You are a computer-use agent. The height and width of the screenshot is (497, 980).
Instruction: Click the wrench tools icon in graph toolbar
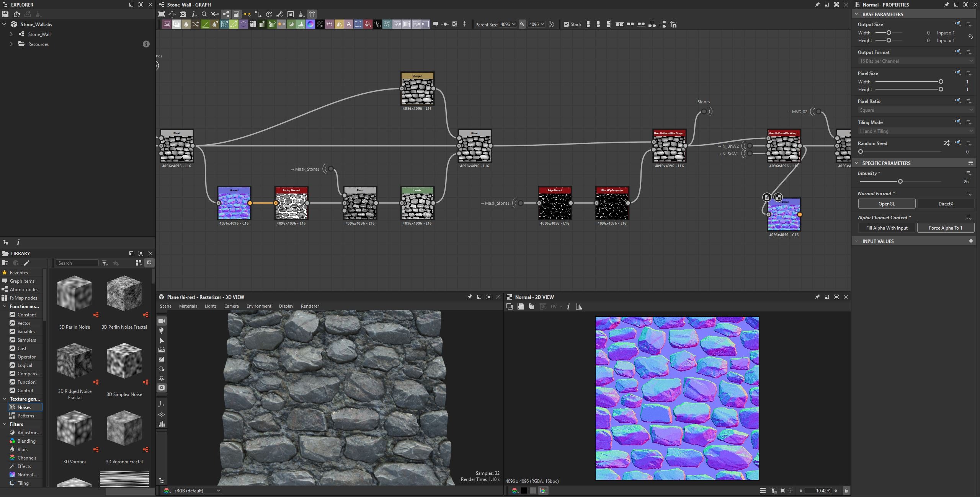[x=280, y=14]
